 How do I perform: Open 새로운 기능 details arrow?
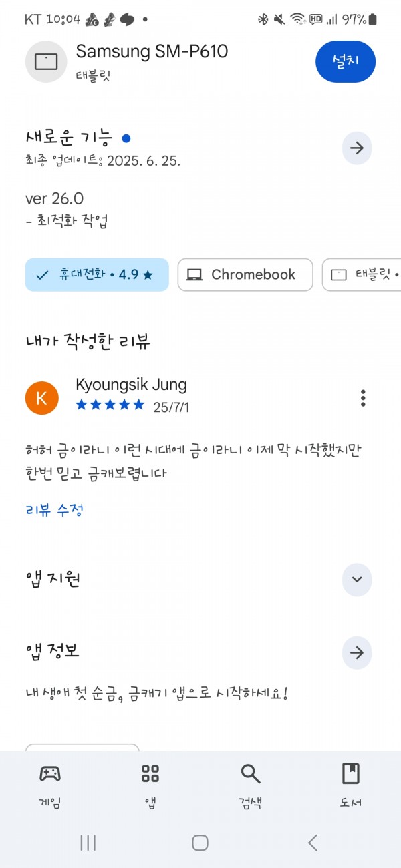357,148
